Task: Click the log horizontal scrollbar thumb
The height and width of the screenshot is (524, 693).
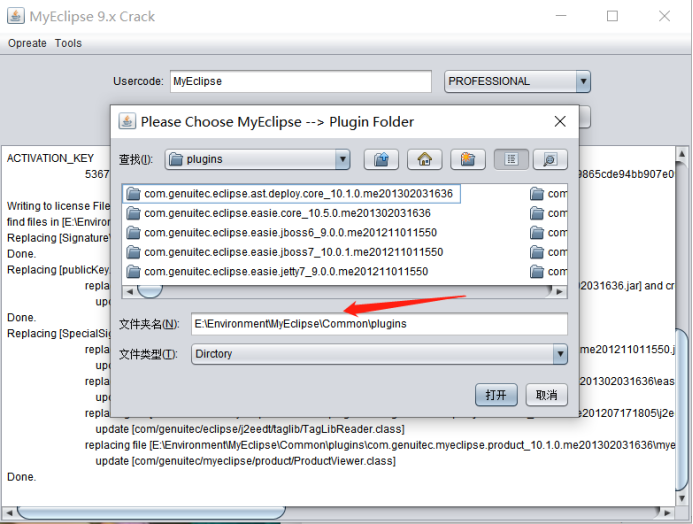Action: point(151,513)
